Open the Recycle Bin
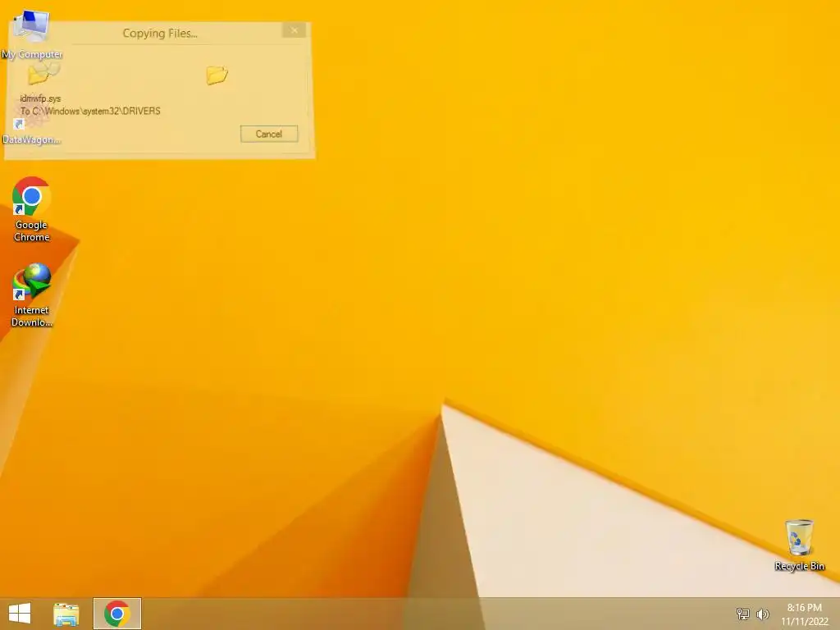Screen dimensions: 840x630 (799, 545)
